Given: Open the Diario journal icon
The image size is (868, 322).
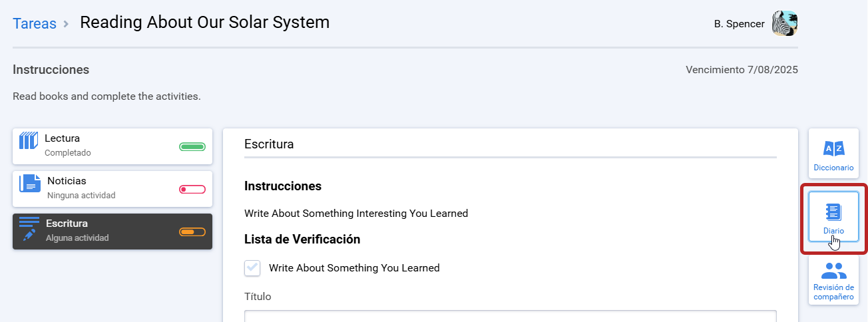Looking at the screenshot, I should 833,212.
